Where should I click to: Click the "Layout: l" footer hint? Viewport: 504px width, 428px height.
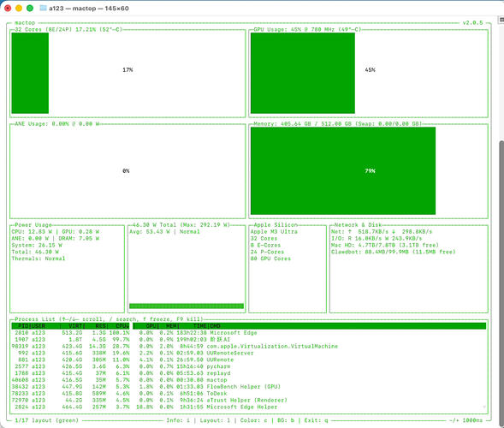click(x=215, y=420)
